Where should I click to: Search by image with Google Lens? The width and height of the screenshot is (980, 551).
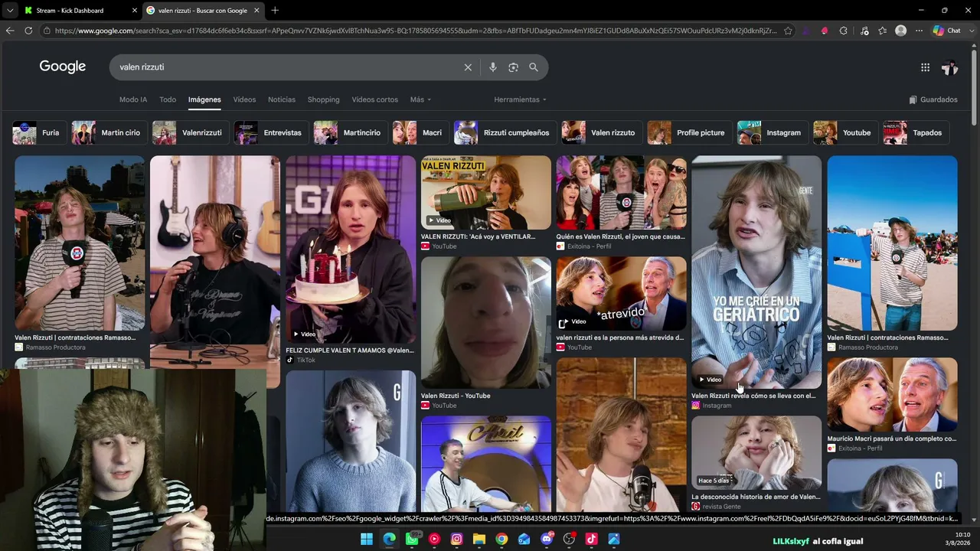pyautogui.click(x=513, y=67)
